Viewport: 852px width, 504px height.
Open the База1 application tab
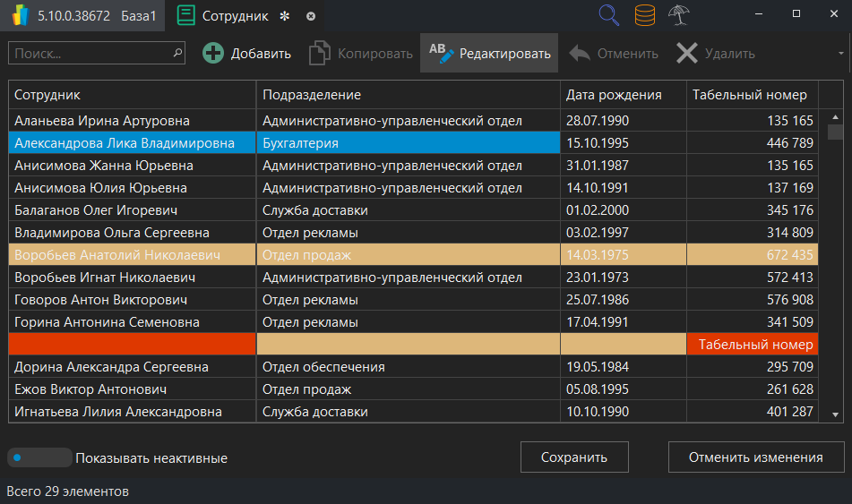82,16
